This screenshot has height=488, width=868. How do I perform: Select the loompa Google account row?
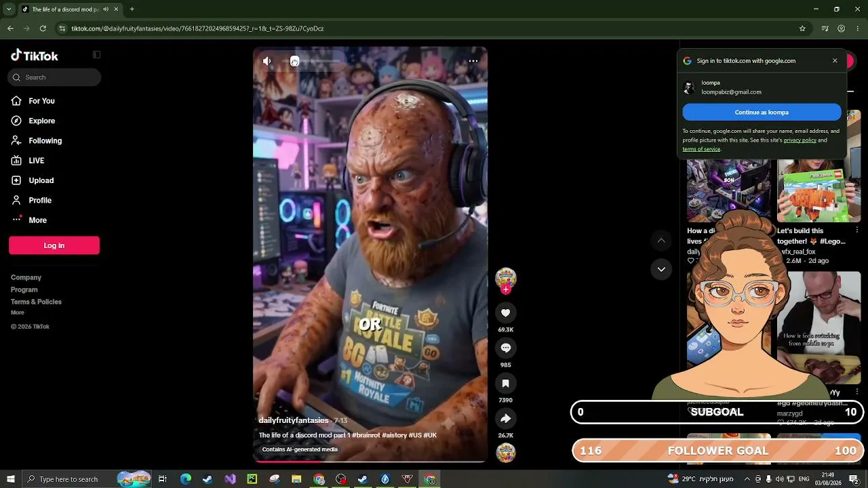(762, 87)
